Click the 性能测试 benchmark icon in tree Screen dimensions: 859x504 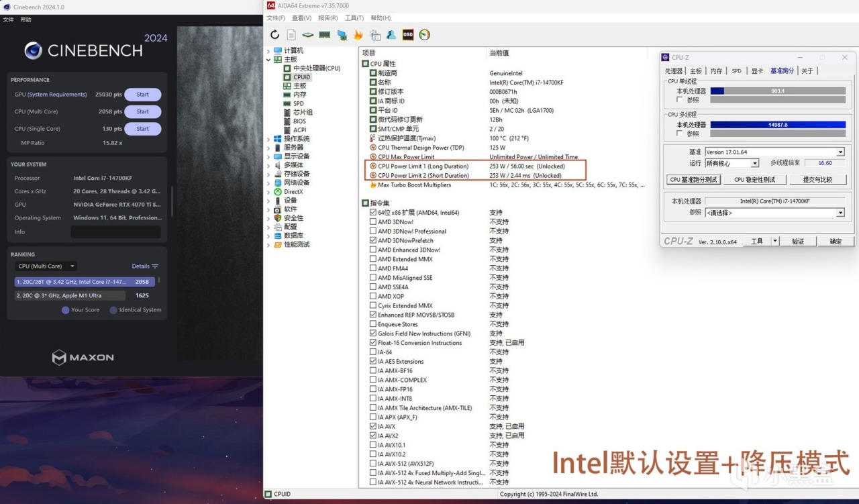(x=278, y=244)
